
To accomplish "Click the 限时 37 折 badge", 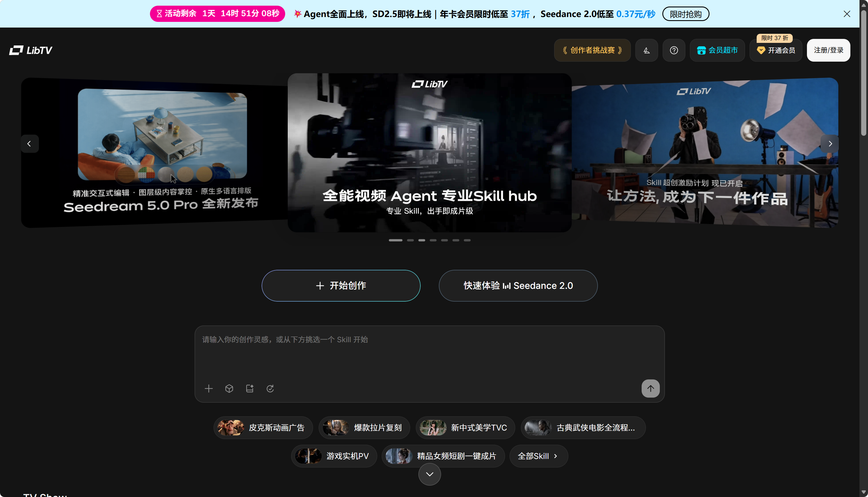I will tap(775, 38).
